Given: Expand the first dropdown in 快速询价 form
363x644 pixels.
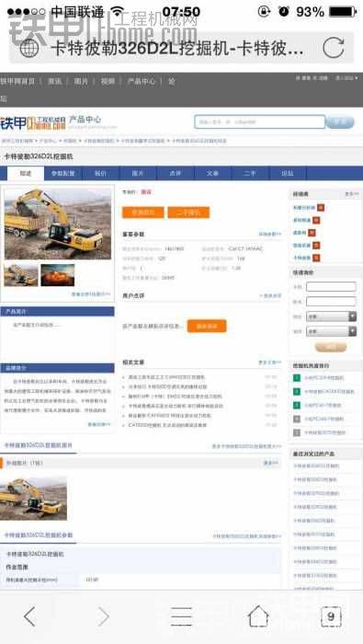Looking at the screenshot, I should pyautogui.click(x=331, y=316).
